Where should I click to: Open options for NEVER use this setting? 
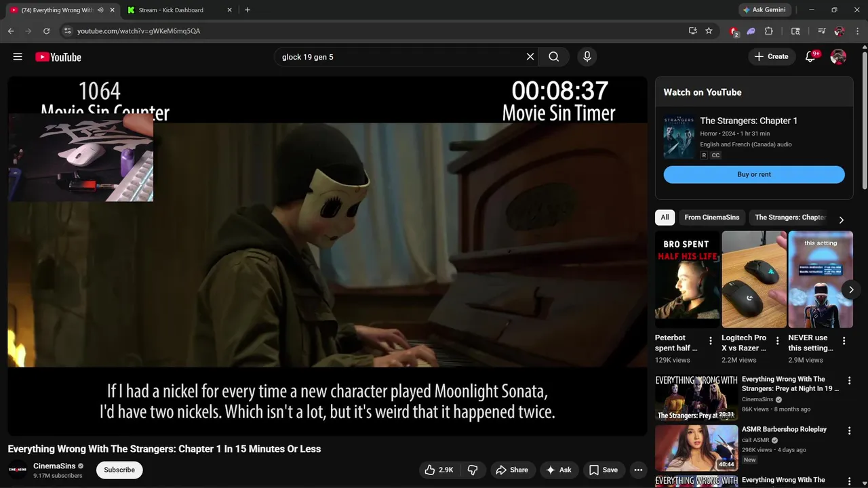click(x=844, y=341)
